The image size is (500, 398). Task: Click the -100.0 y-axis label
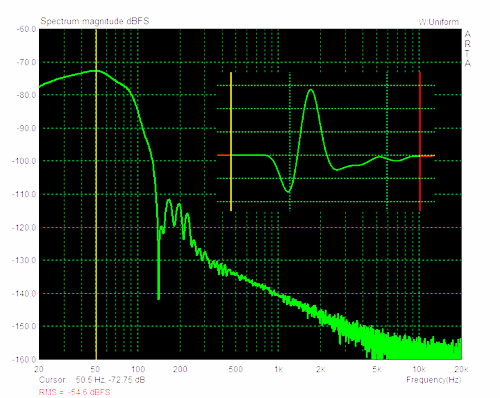(x=24, y=161)
